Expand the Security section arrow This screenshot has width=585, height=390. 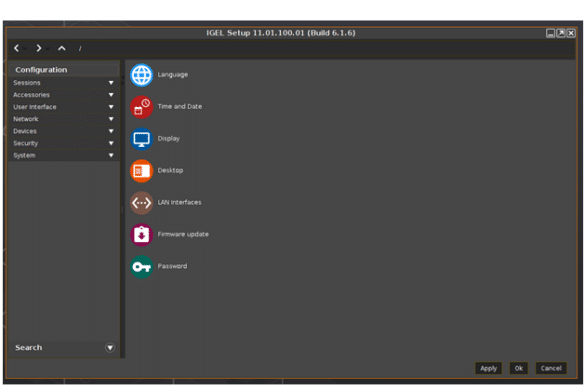(111, 143)
